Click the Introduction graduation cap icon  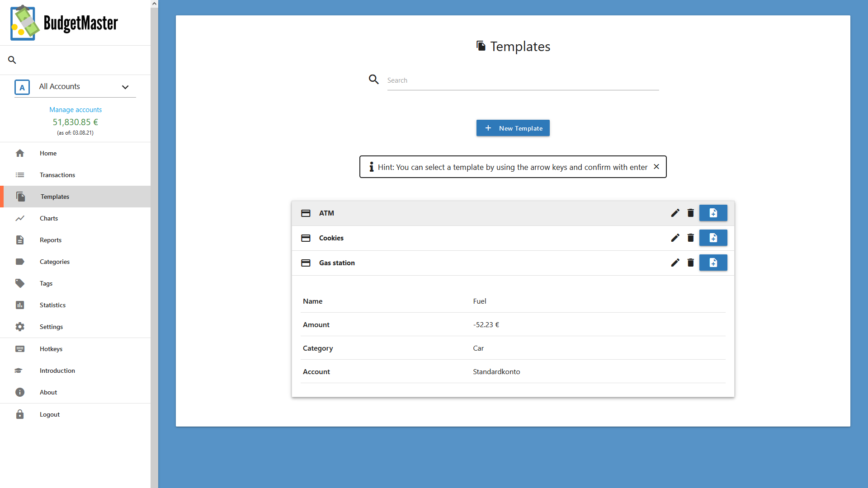tap(19, 371)
